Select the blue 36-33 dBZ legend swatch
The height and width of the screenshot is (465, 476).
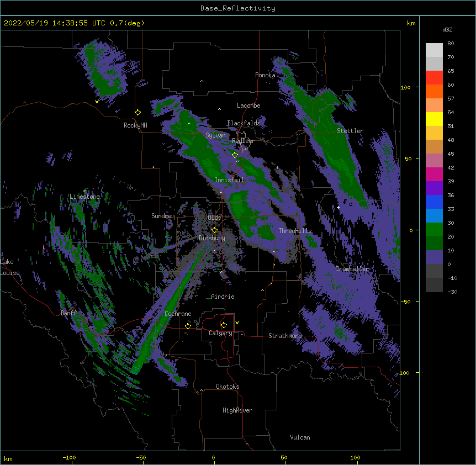click(x=434, y=202)
